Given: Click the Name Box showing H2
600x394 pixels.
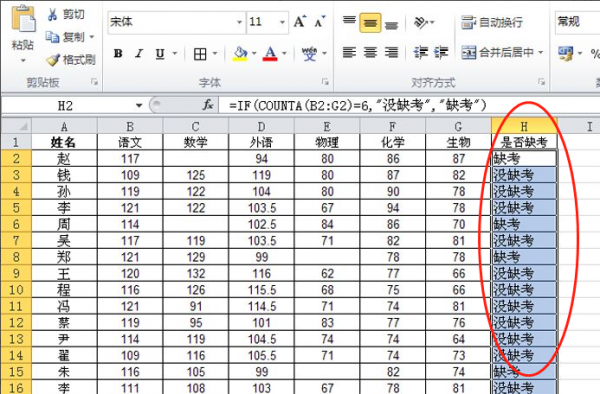Looking at the screenshot, I should coord(65,106).
